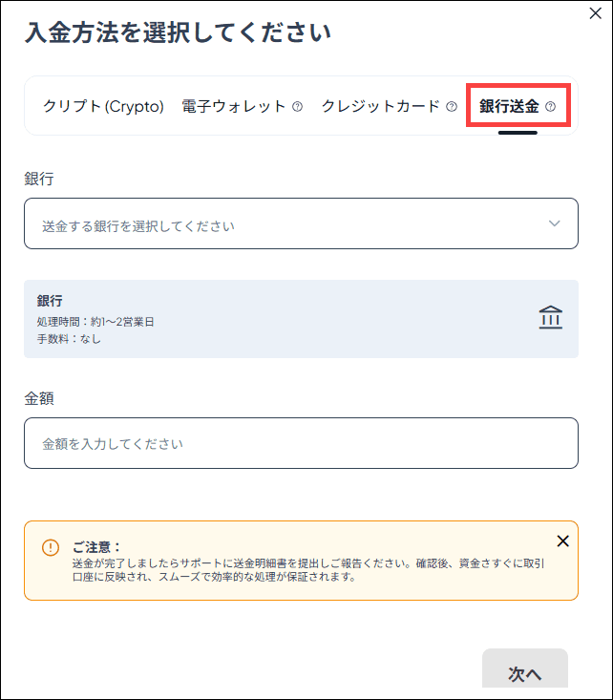Screen dimensions: 613x700
Task: Focus the 金額を入力してください amount field
Action: point(301,443)
